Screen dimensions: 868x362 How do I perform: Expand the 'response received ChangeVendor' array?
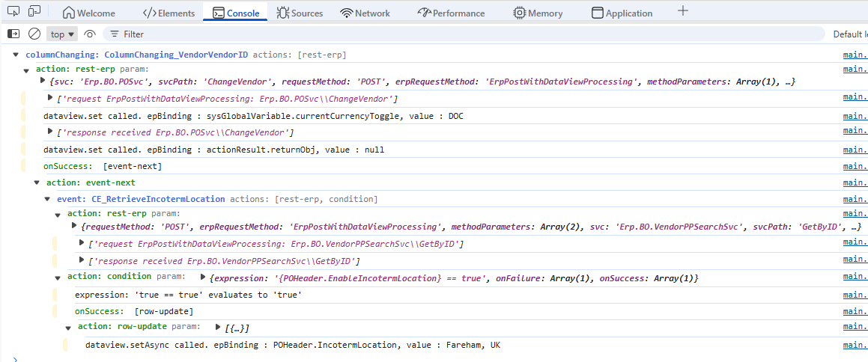point(50,132)
